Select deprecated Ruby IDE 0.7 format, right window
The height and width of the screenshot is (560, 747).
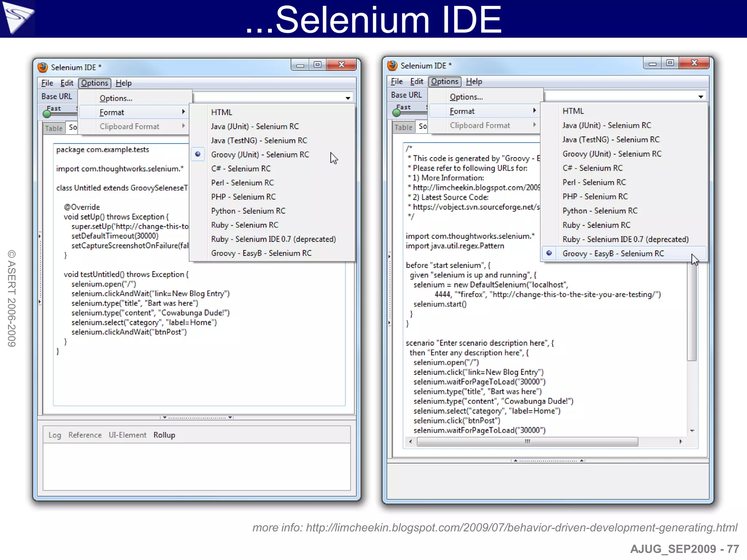pyautogui.click(x=624, y=239)
